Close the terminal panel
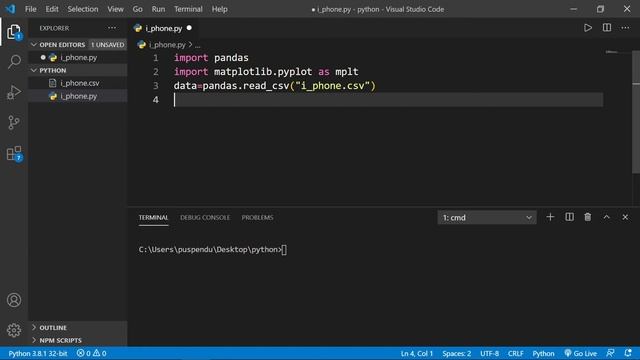This screenshot has height=360, width=640. (625, 217)
